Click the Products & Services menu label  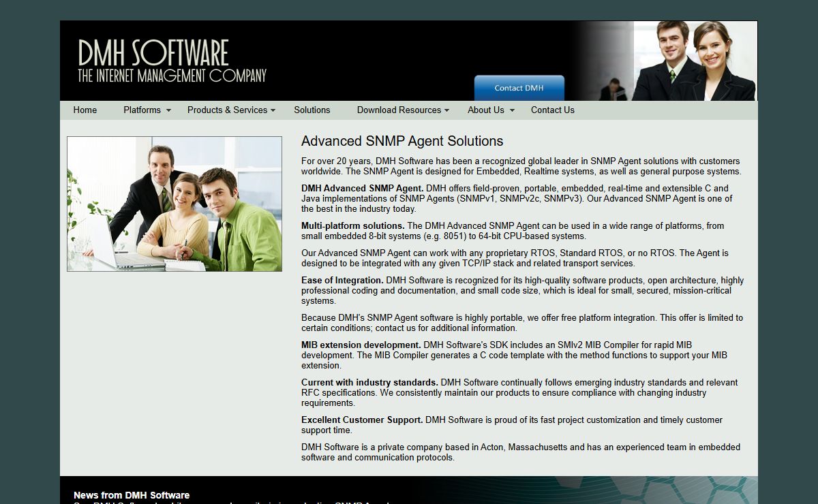coord(227,110)
